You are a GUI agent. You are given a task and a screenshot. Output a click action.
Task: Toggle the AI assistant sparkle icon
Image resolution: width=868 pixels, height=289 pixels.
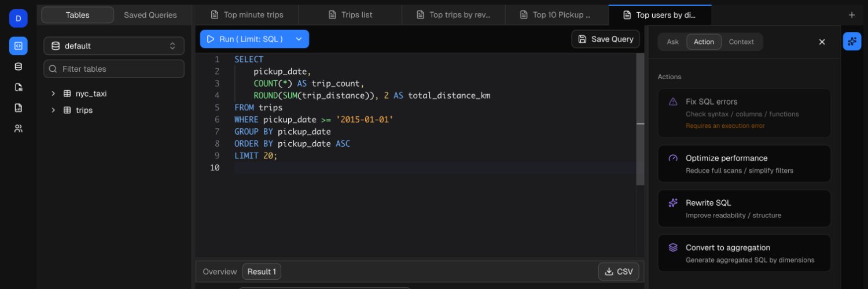(x=852, y=41)
